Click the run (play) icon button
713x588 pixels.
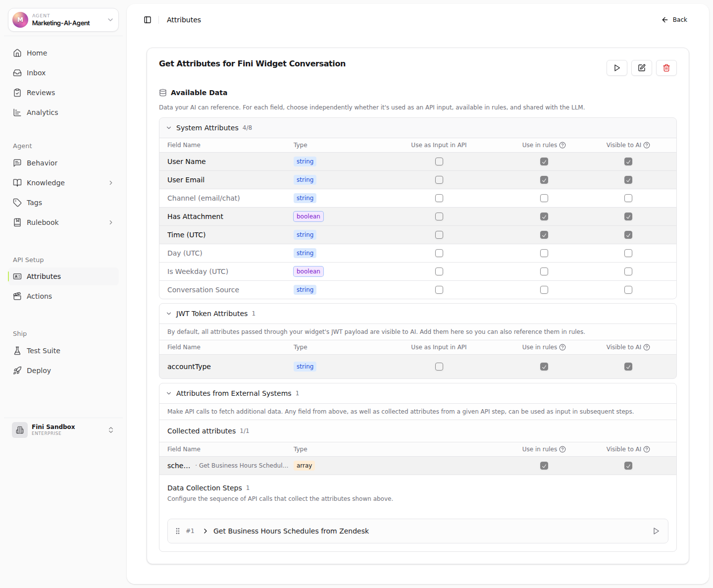[617, 68]
